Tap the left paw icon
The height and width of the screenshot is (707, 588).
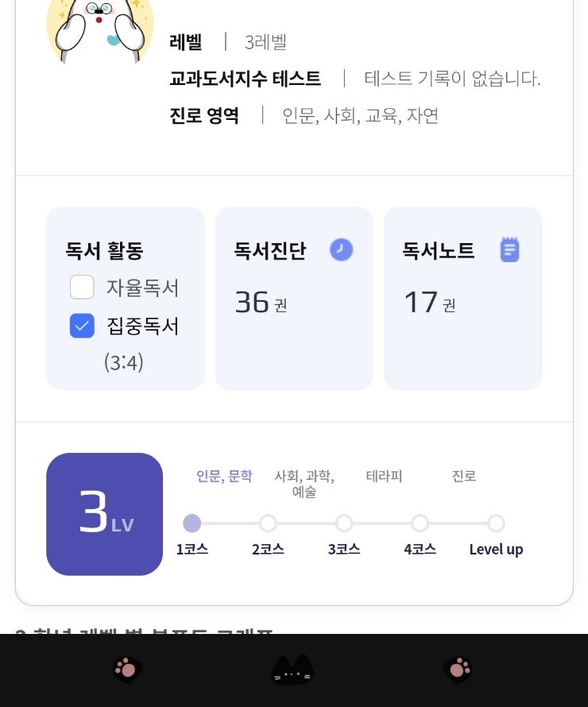(127, 670)
